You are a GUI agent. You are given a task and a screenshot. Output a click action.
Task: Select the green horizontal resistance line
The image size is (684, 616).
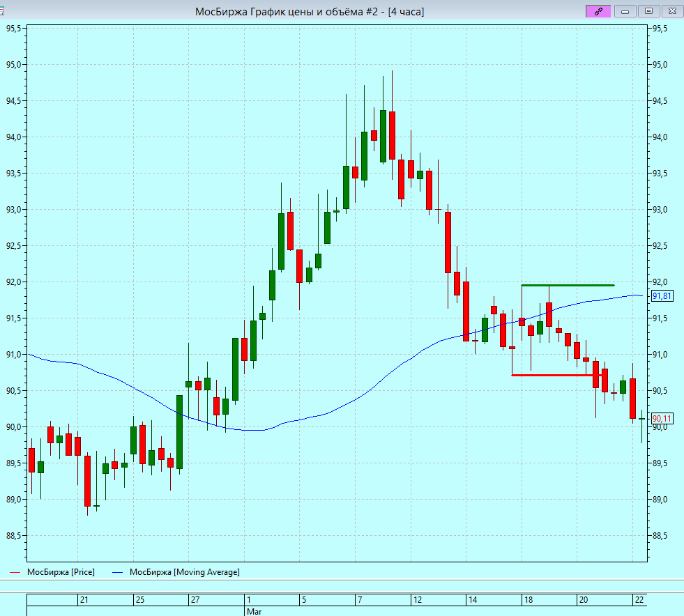(568, 286)
